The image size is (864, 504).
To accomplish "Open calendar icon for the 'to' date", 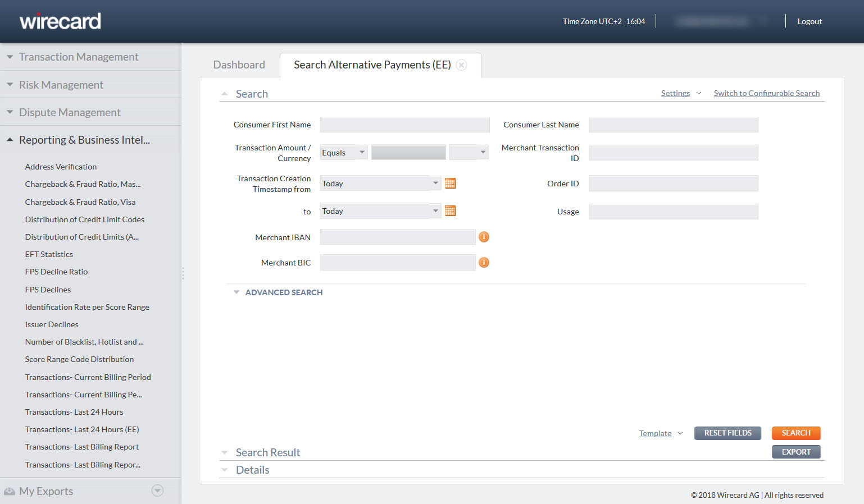I will 450,210.
